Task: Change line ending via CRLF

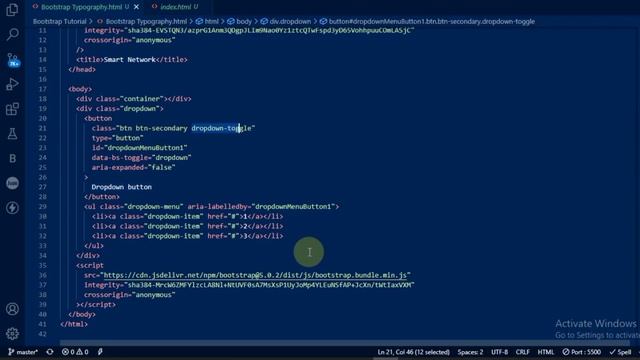Action: [522, 352]
